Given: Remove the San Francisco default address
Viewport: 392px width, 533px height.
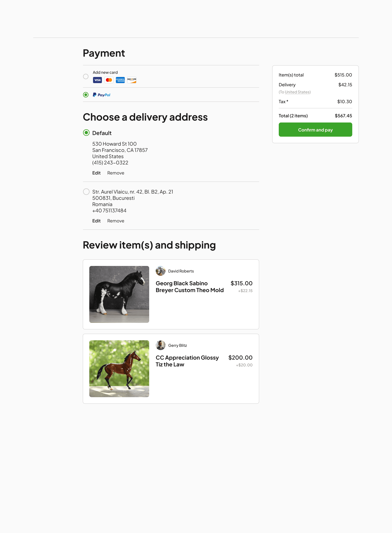Looking at the screenshot, I should point(116,173).
